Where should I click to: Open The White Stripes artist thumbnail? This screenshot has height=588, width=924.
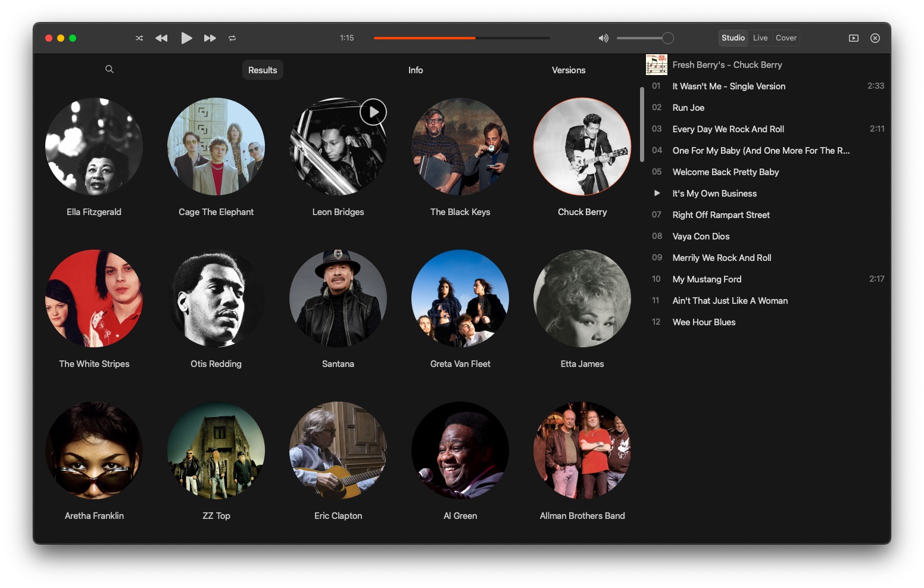click(94, 298)
